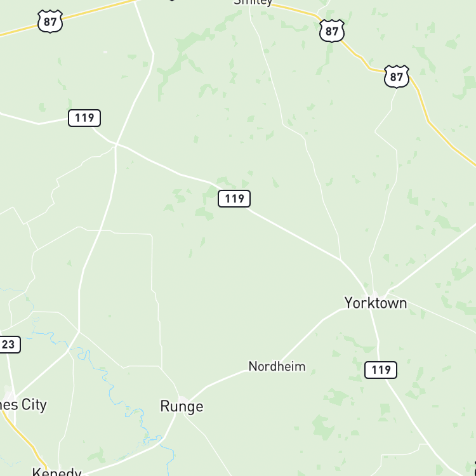Click the Nordheim place label
Image resolution: width=476 pixels, height=476 pixels.
click(277, 366)
